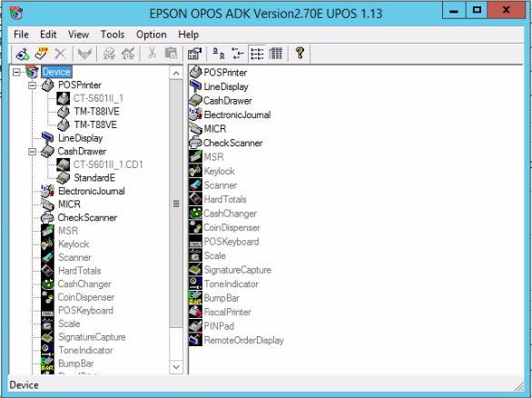The height and width of the screenshot is (398, 532).
Task: Open the Option menu
Action: pyautogui.click(x=152, y=35)
